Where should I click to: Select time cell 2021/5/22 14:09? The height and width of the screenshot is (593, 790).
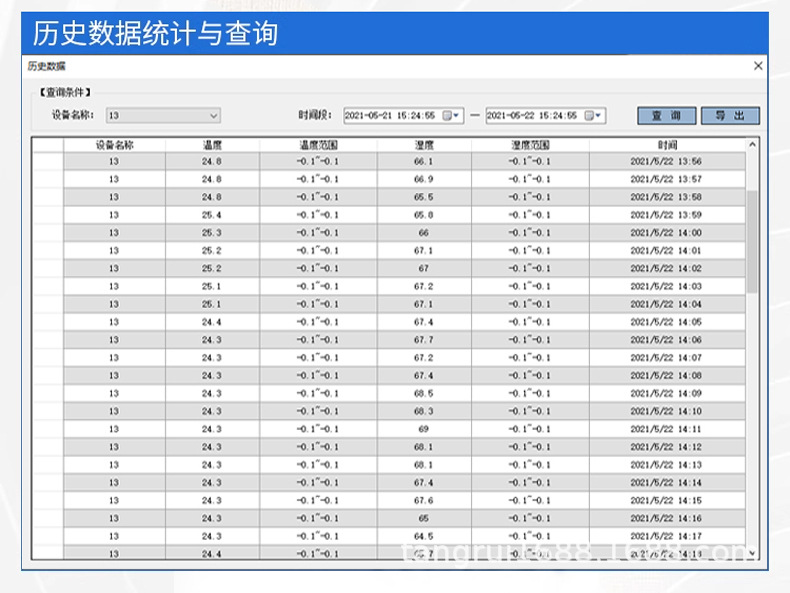tap(667, 393)
